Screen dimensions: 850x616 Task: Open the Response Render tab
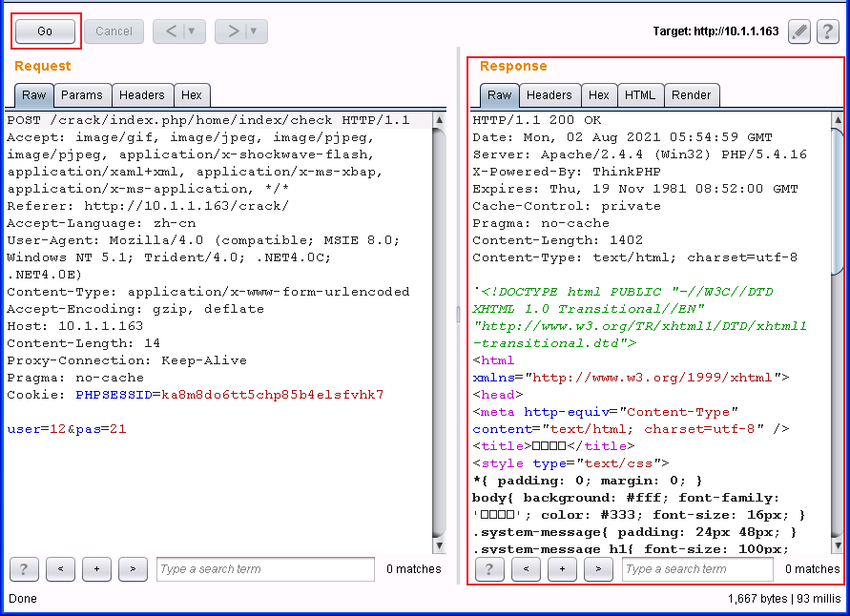click(692, 95)
